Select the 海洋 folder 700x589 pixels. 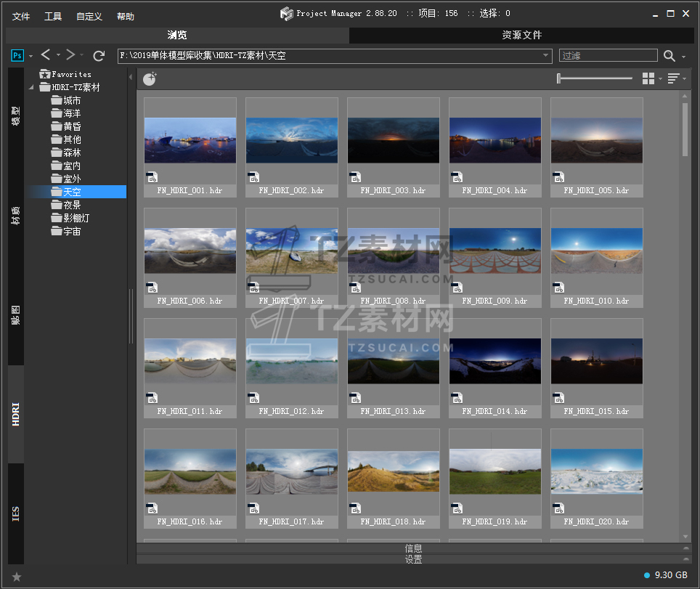pyautogui.click(x=66, y=113)
